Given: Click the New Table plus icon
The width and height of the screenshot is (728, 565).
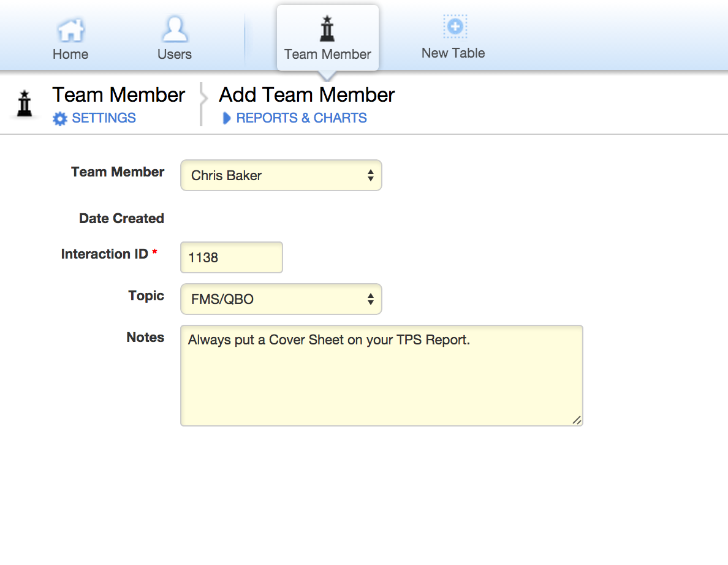Looking at the screenshot, I should (x=455, y=26).
